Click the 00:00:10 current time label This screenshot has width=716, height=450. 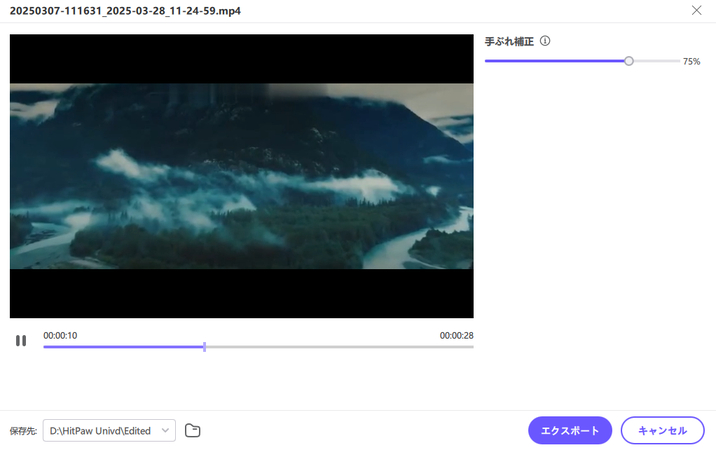[x=60, y=335]
